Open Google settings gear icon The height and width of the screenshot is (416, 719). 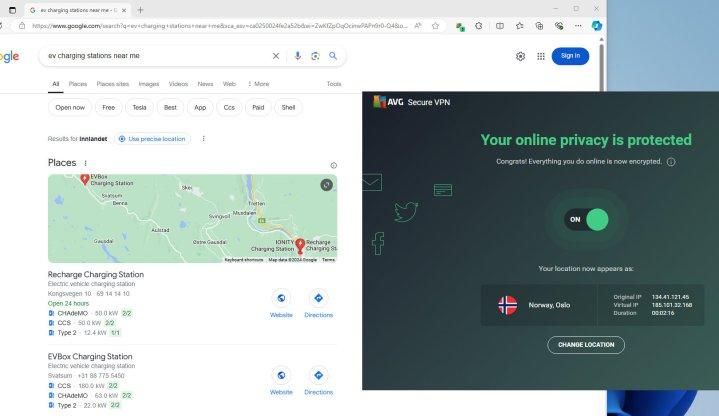tap(520, 56)
